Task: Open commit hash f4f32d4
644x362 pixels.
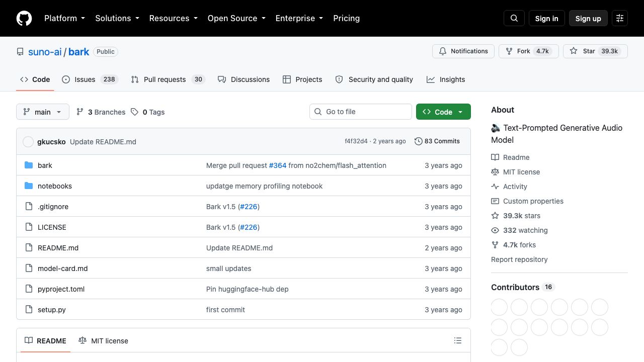Action: [x=356, y=141]
